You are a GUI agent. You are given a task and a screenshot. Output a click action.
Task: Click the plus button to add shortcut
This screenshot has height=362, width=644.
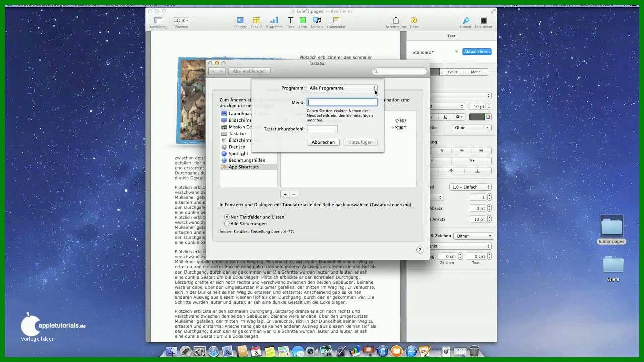285,194
